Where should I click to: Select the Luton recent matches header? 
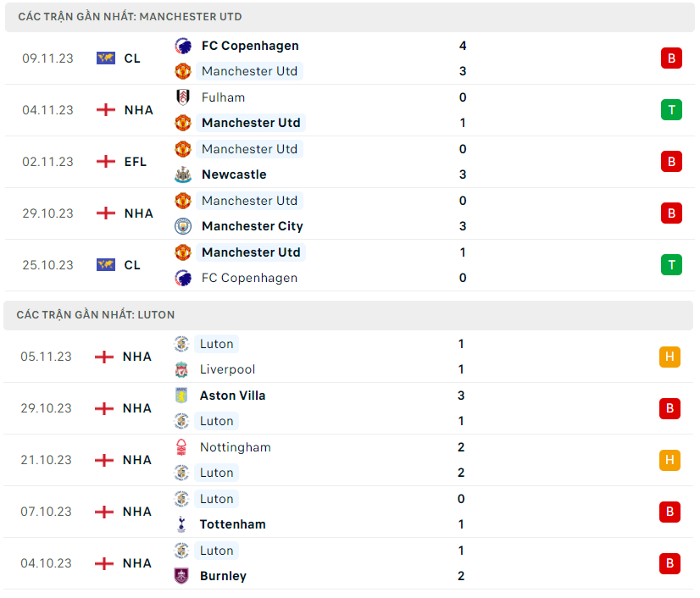pyautogui.click(x=95, y=315)
